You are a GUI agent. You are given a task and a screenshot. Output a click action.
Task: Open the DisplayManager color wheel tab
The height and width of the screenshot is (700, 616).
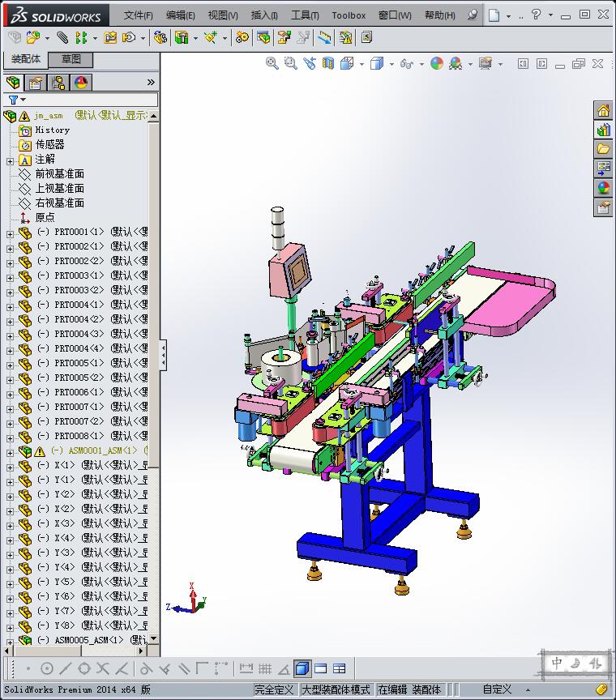pyautogui.click(x=81, y=83)
